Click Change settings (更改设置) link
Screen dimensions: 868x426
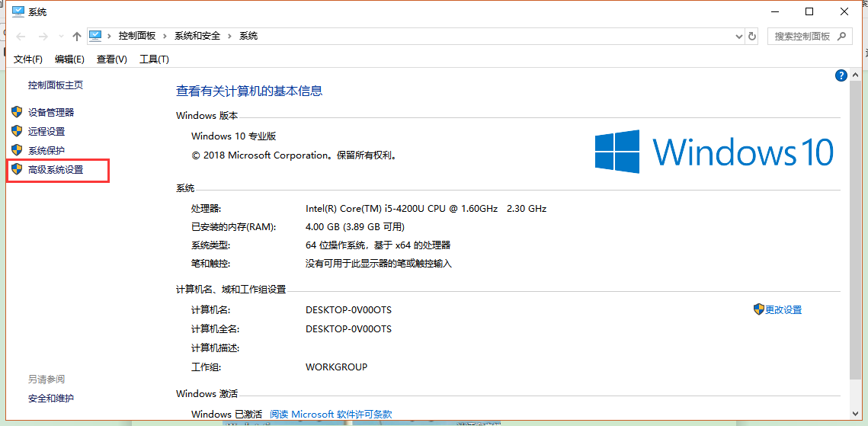point(783,310)
